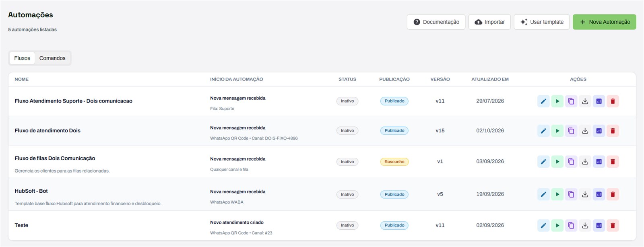Open analytics for Fluxo de filas flow
The height and width of the screenshot is (247, 644).
click(599, 162)
